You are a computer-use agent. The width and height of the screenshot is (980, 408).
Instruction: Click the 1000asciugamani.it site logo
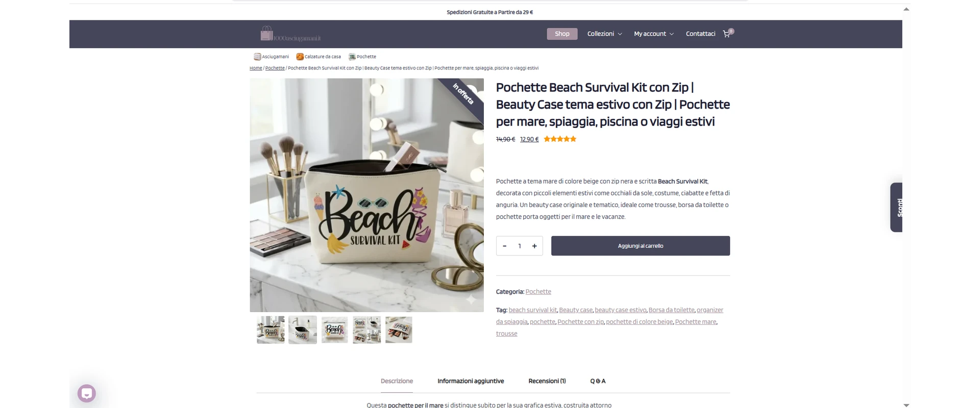click(x=290, y=34)
